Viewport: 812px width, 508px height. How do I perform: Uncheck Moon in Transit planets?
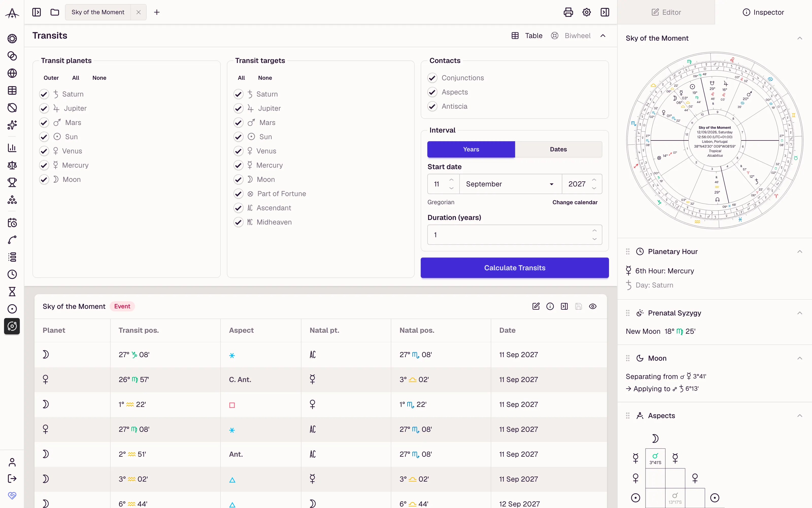point(44,179)
